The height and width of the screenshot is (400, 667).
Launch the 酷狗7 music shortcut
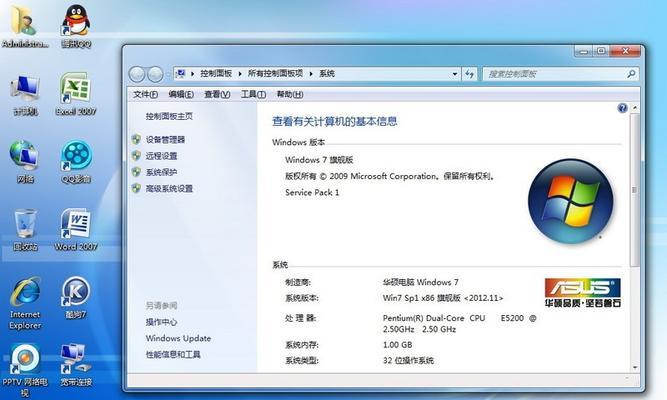coord(76,298)
